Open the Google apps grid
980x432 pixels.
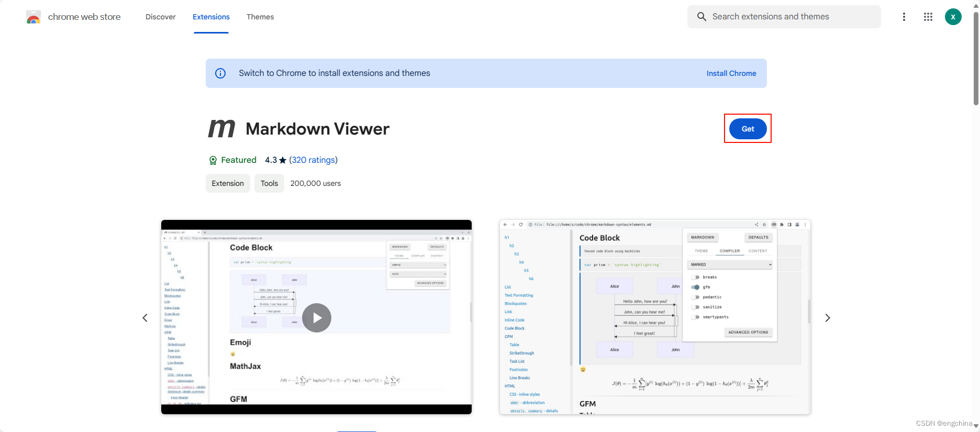pos(928,17)
